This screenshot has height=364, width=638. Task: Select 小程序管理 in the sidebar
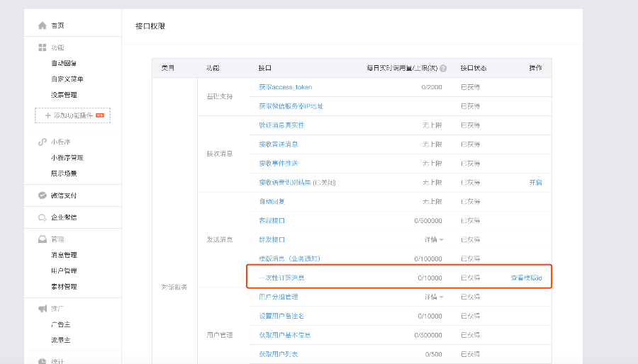(67, 158)
